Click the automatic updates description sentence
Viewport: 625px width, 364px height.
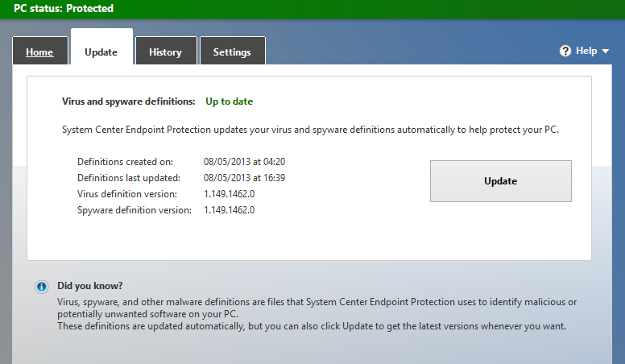[309, 129]
